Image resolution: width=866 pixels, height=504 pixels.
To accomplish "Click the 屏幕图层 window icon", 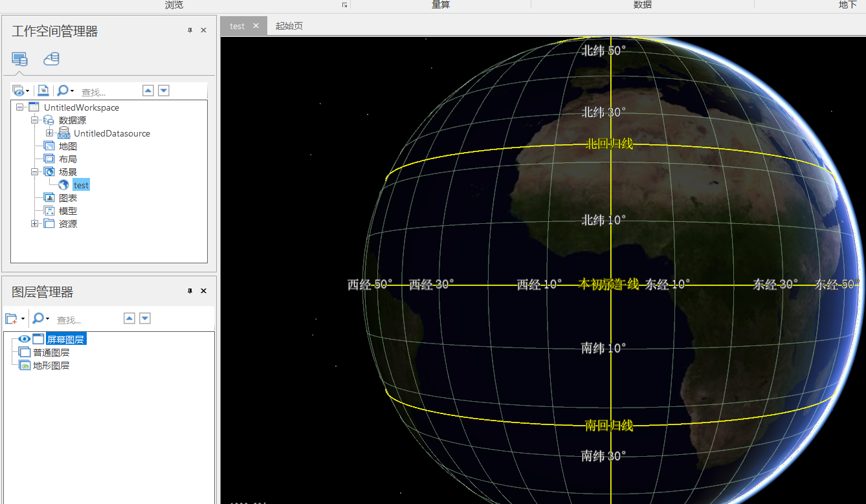I will (38, 339).
